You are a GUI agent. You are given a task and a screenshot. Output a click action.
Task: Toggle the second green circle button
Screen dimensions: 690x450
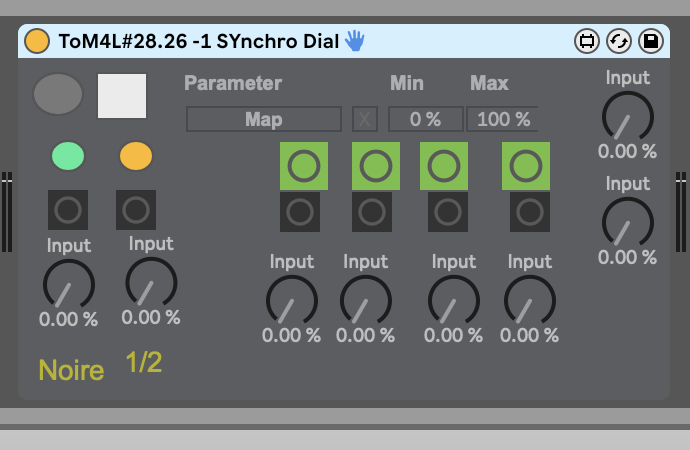pyautogui.click(x=376, y=166)
